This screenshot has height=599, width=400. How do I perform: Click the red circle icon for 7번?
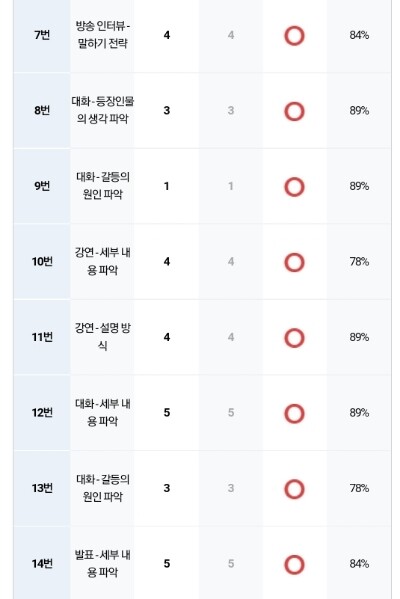point(294,36)
